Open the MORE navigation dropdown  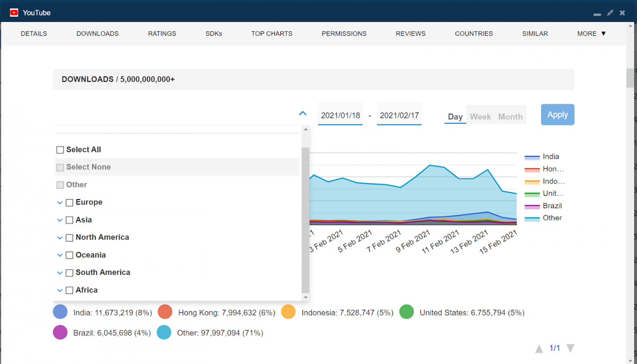pyautogui.click(x=591, y=33)
